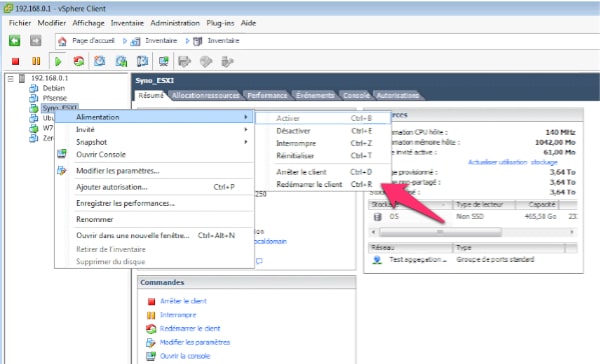600x364 pixels.
Task: Click Arrêter le client command link
Action: pyautogui.click(x=183, y=301)
